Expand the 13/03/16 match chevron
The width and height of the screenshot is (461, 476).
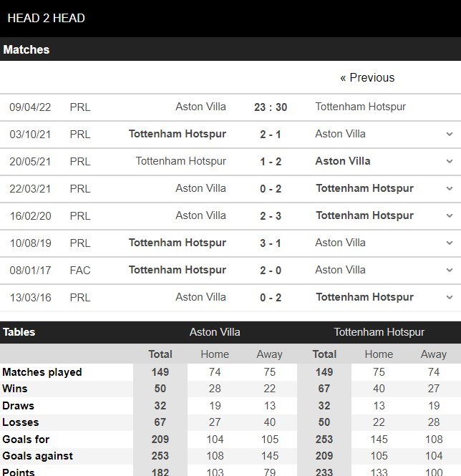click(450, 297)
